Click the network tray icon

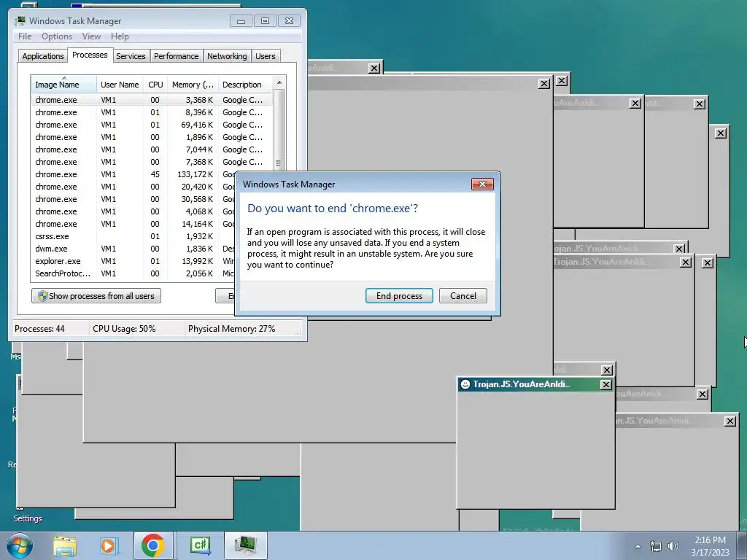point(656,546)
